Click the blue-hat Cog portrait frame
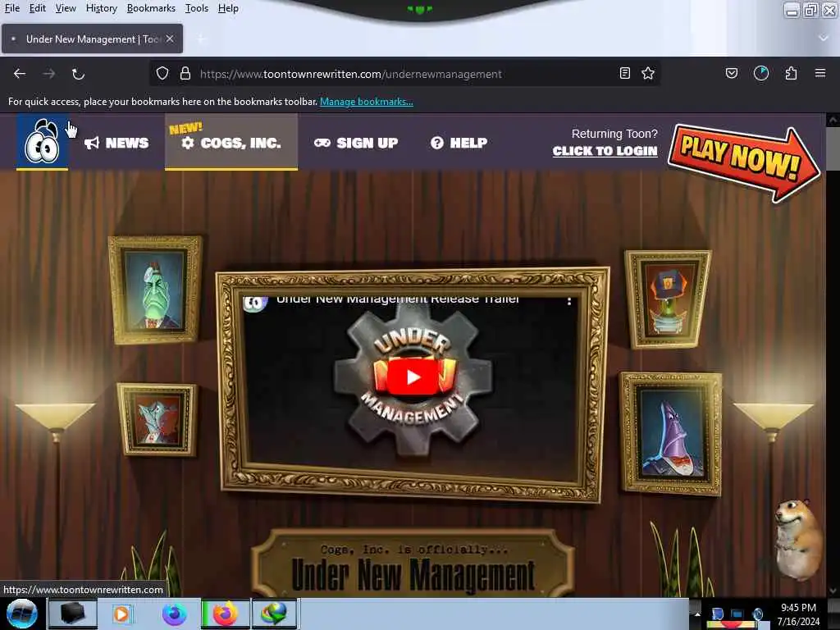 668,299
